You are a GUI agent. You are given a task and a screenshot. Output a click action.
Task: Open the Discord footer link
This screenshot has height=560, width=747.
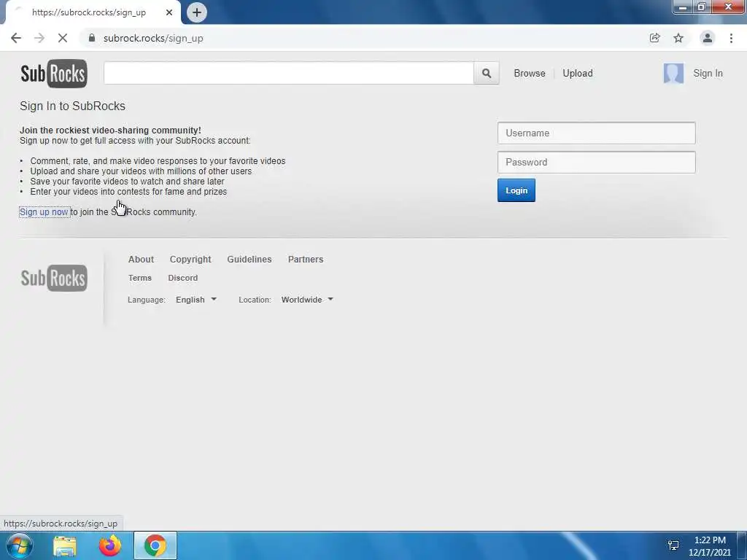(x=182, y=278)
